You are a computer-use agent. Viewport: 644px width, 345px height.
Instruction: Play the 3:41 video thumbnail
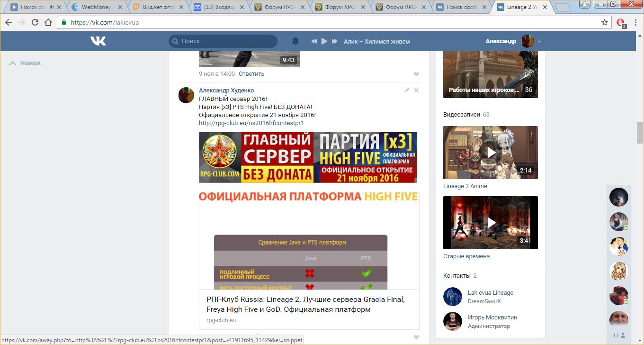(491, 223)
